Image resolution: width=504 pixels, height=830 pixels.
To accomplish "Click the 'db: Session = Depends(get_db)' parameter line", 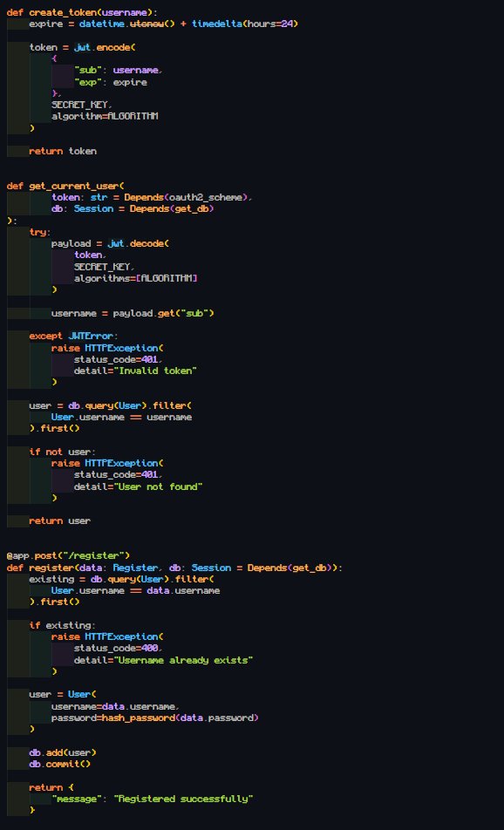I will [133, 208].
